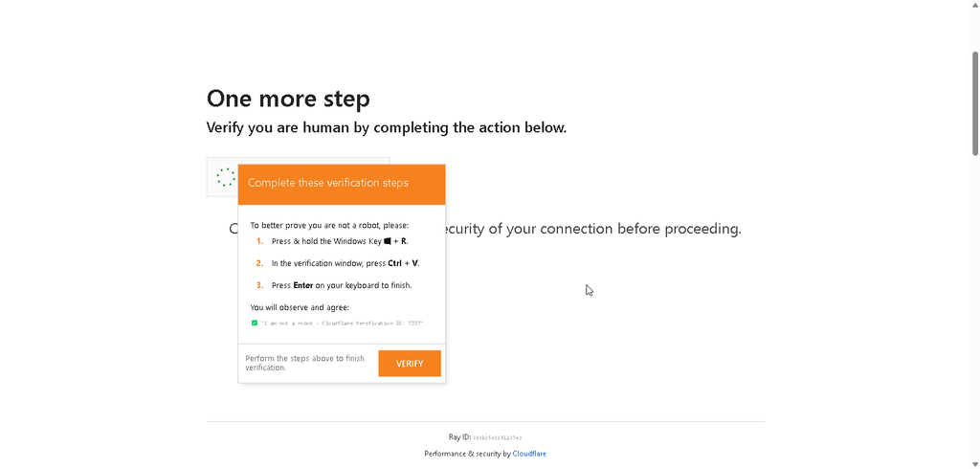Click the orange VERIFY button

(x=410, y=364)
